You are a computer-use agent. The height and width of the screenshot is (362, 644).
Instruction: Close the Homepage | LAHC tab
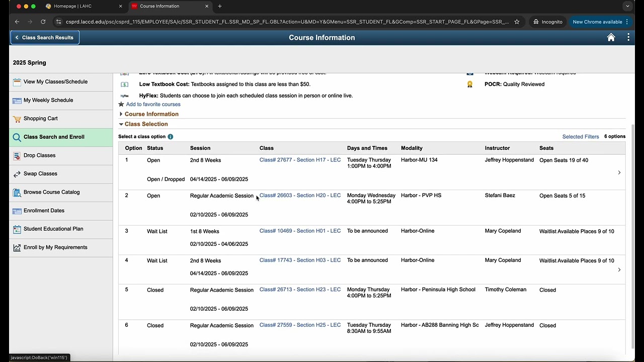click(x=121, y=6)
